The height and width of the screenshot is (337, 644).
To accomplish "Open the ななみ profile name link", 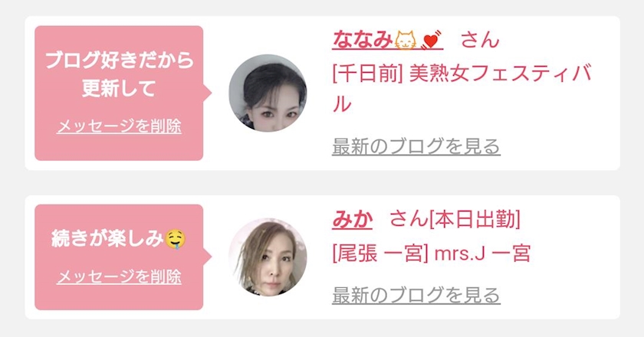I will click(x=387, y=40).
